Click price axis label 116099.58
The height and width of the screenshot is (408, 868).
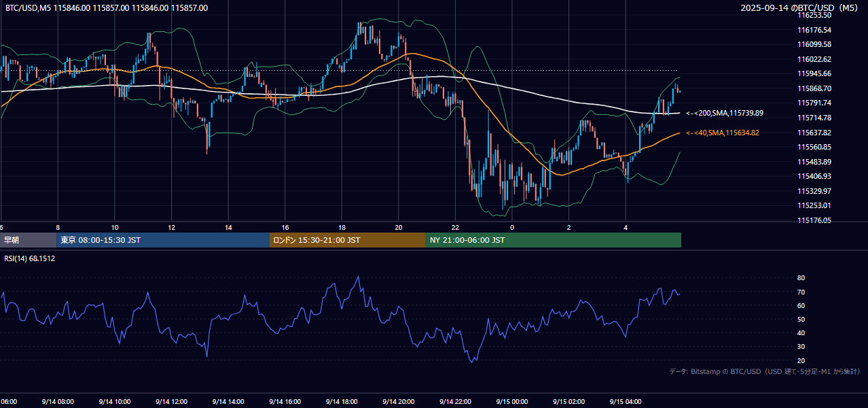[x=814, y=44]
